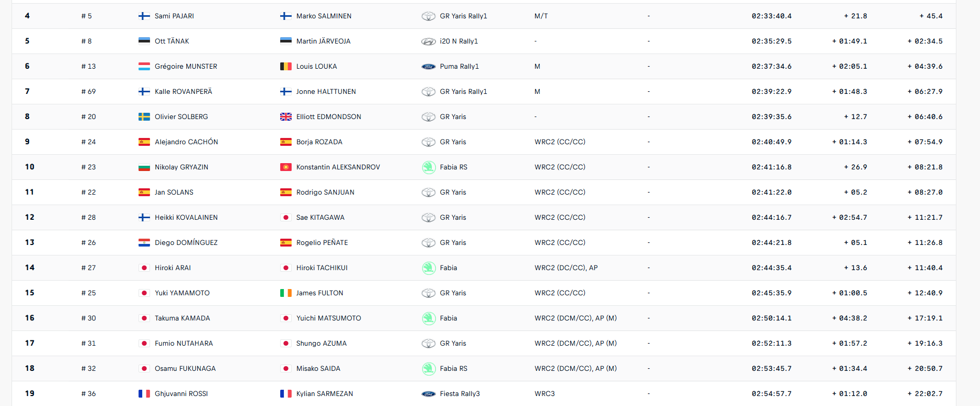This screenshot has height=406, width=980.
Task: Click co-driver name Shungo AZUMA
Action: click(321, 344)
